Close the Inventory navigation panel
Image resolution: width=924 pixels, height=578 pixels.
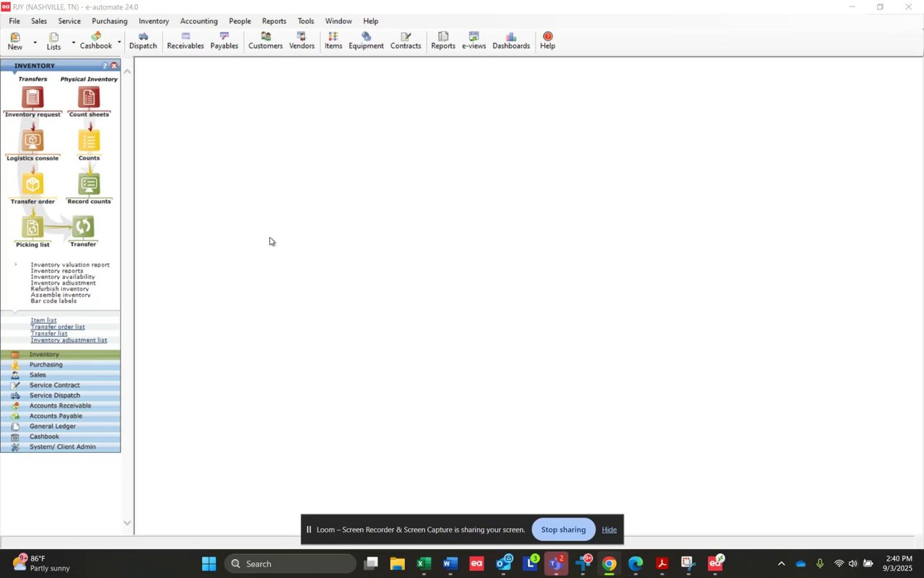[x=114, y=66]
